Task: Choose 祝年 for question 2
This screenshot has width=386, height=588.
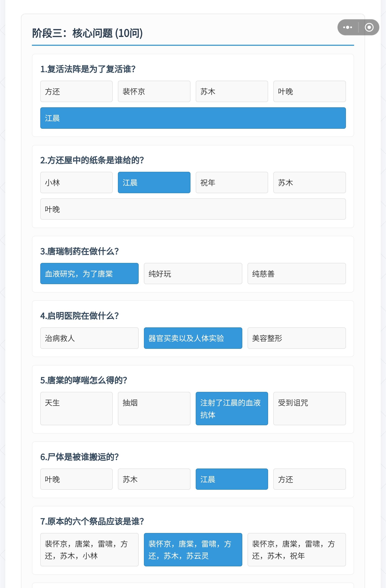Action: 232,182
